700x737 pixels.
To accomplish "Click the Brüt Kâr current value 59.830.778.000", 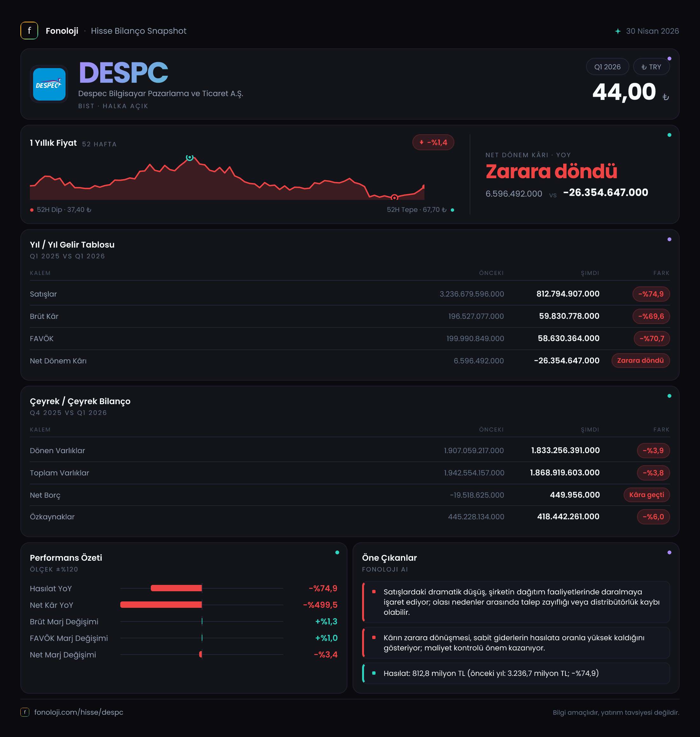I will [569, 316].
